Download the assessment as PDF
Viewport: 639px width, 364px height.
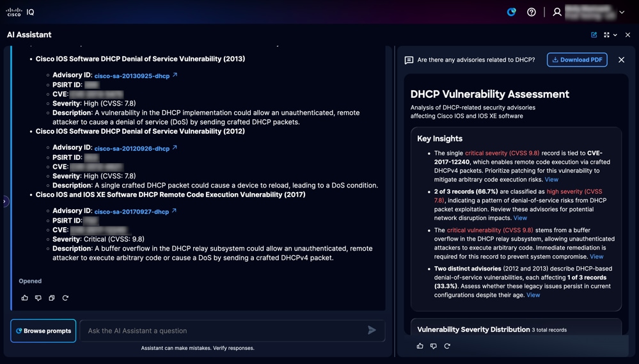[577, 60]
